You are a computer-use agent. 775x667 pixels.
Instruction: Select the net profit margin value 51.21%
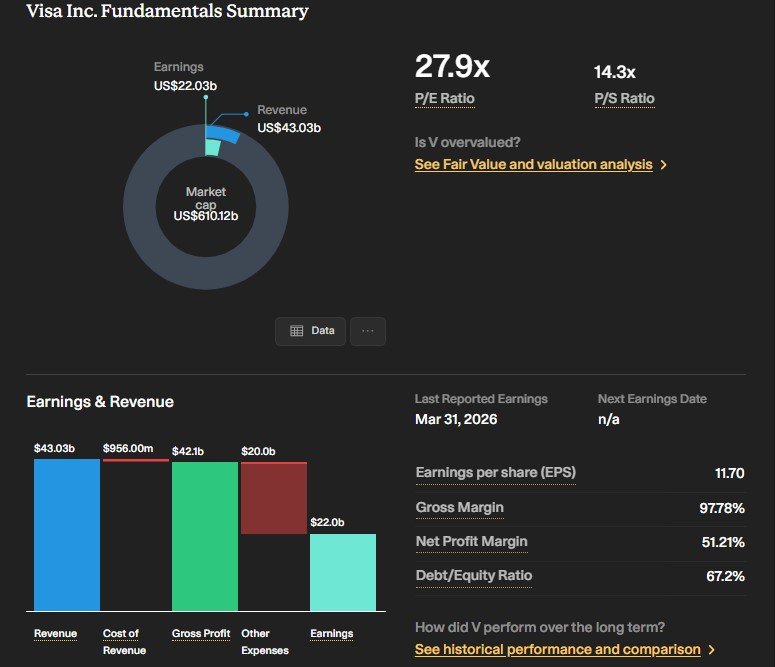pos(723,542)
